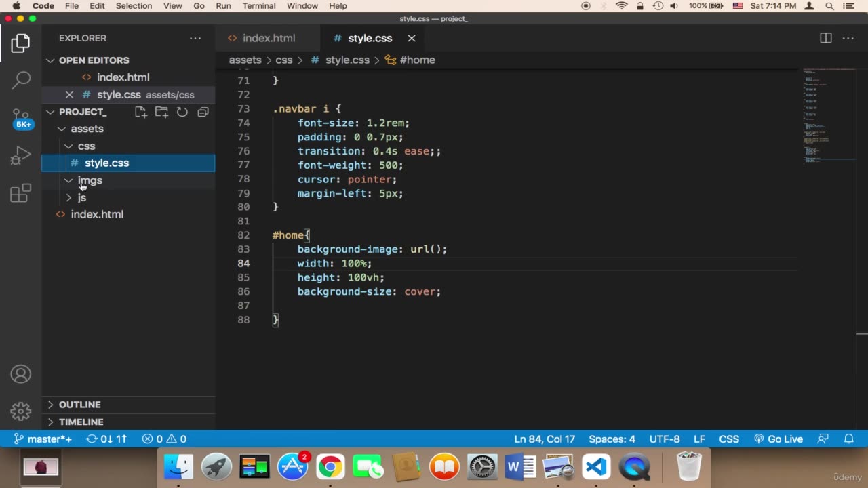Open the App Store from dock
The width and height of the screenshot is (868, 488).
293,467
